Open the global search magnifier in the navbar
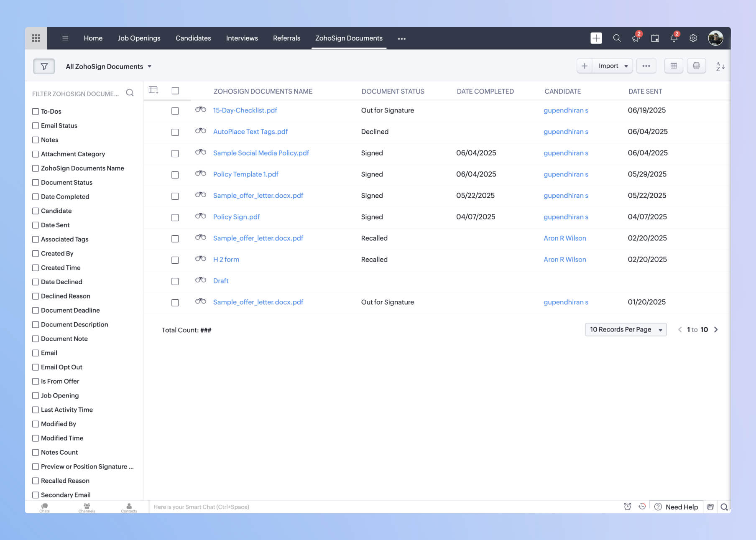Screen dimensions: 756x540 (617, 38)
